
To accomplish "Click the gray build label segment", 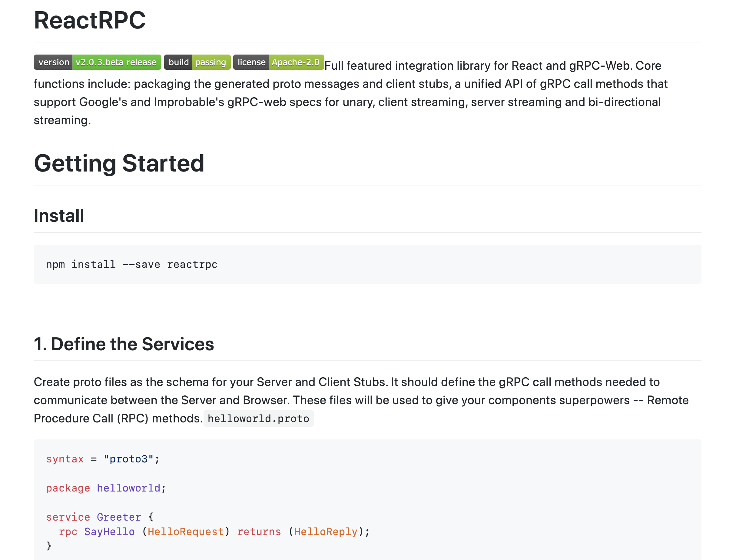I will pyautogui.click(x=179, y=62).
